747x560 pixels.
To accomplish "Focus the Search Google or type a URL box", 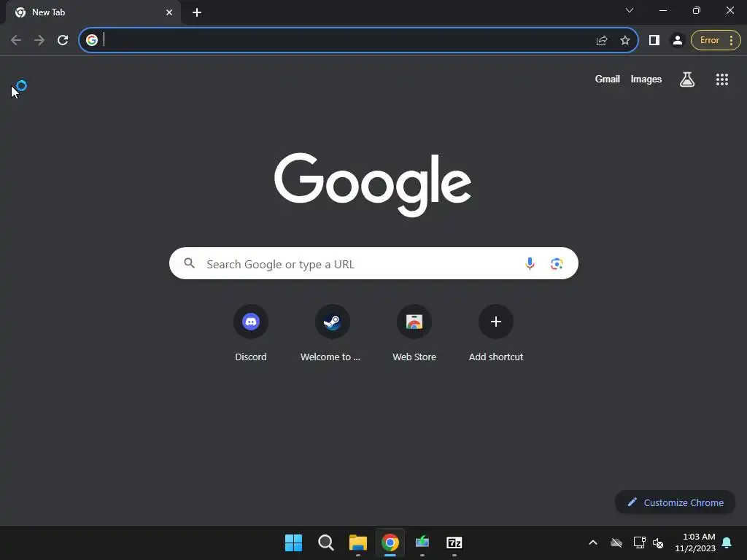I will pyautogui.click(x=373, y=263).
